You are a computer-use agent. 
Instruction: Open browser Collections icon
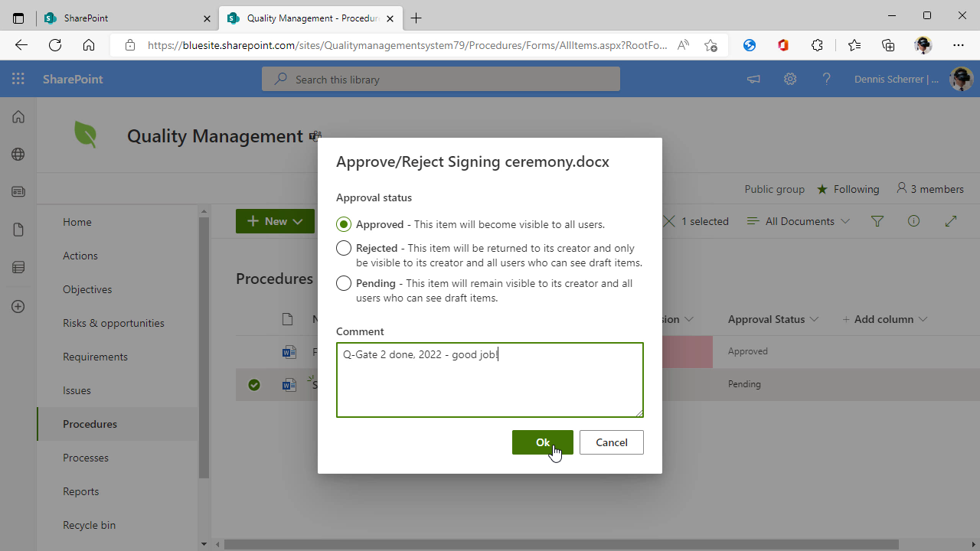pos(888,45)
